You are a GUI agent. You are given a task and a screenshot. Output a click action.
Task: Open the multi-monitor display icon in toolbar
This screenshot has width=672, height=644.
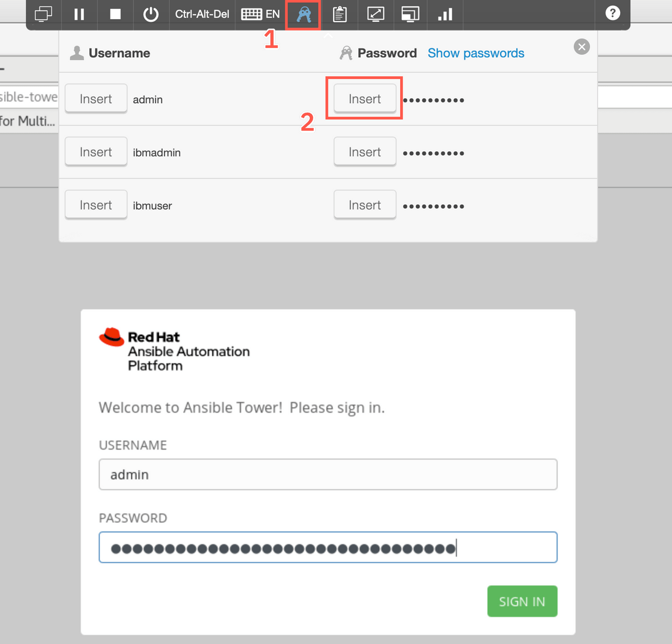point(43,14)
